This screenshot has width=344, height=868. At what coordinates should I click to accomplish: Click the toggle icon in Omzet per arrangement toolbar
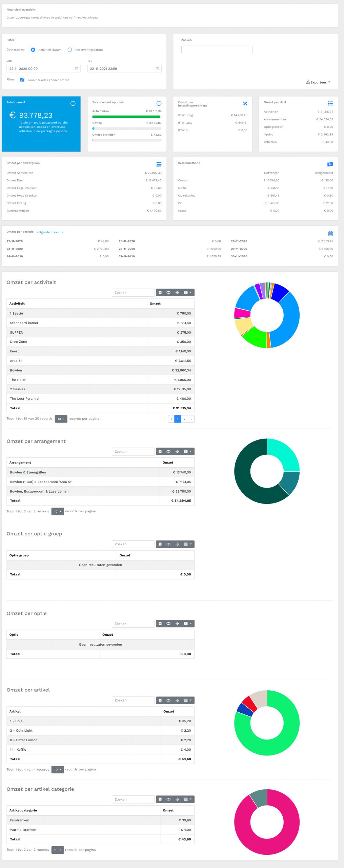[x=168, y=452]
